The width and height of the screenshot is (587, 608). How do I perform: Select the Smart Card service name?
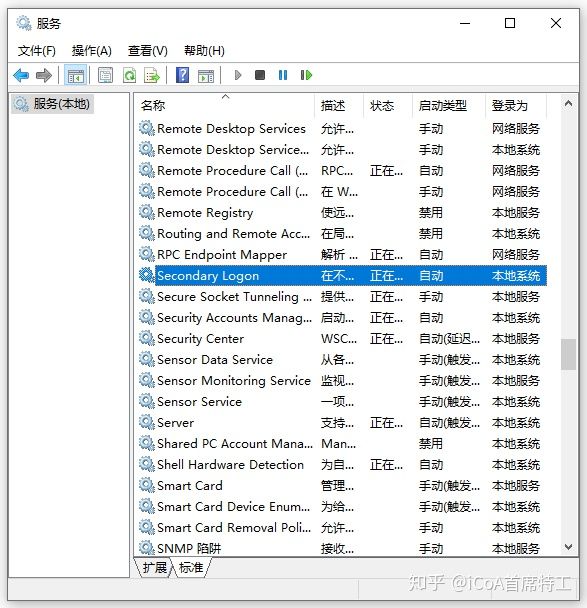(190, 485)
